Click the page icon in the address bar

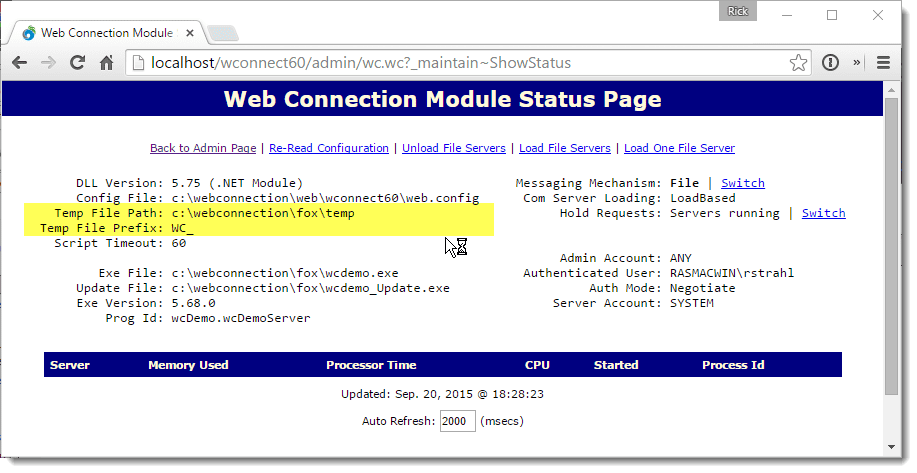point(139,63)
